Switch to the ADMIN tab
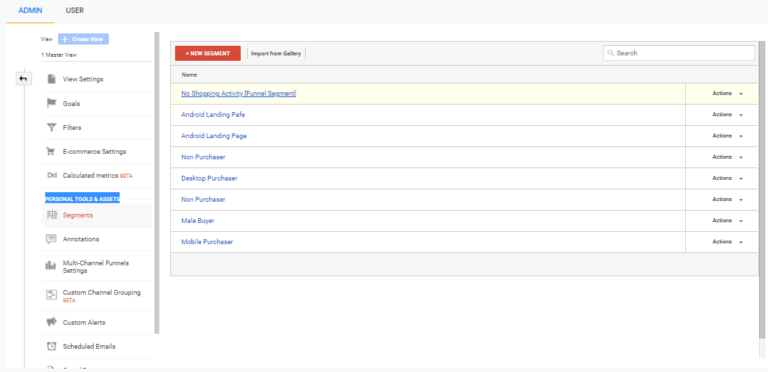The image size is (768, 372). pos(30,10)
